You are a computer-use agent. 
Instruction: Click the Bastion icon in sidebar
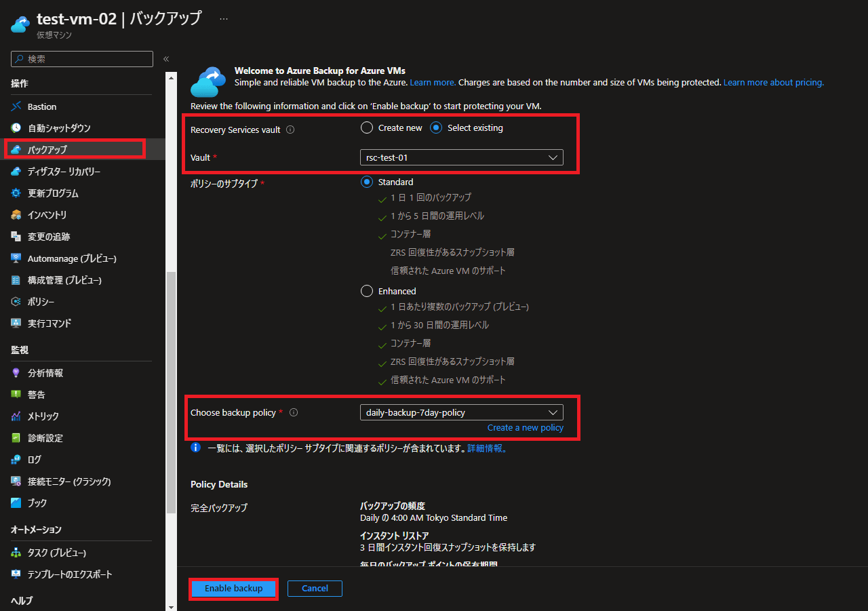[x=16, y=106]
